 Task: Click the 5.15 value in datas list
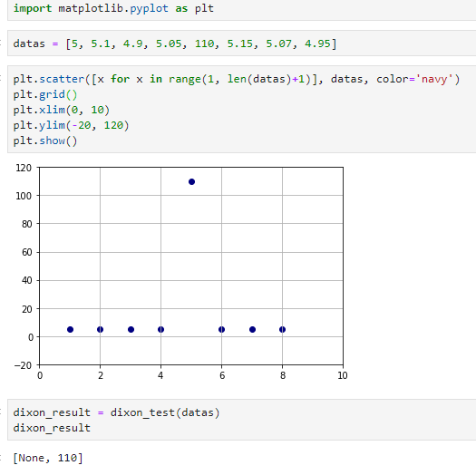240,44
